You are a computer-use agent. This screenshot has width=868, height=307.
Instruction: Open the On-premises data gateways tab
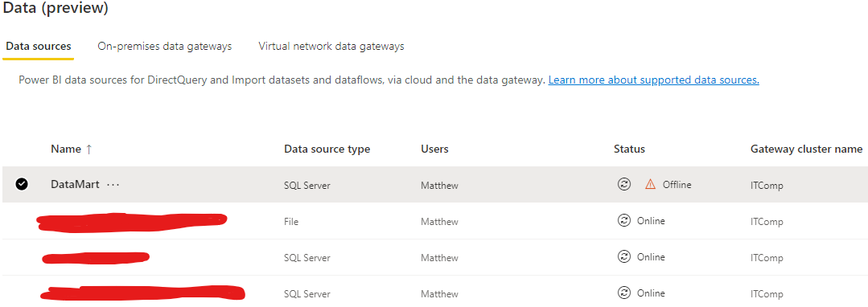pos(164,47)
